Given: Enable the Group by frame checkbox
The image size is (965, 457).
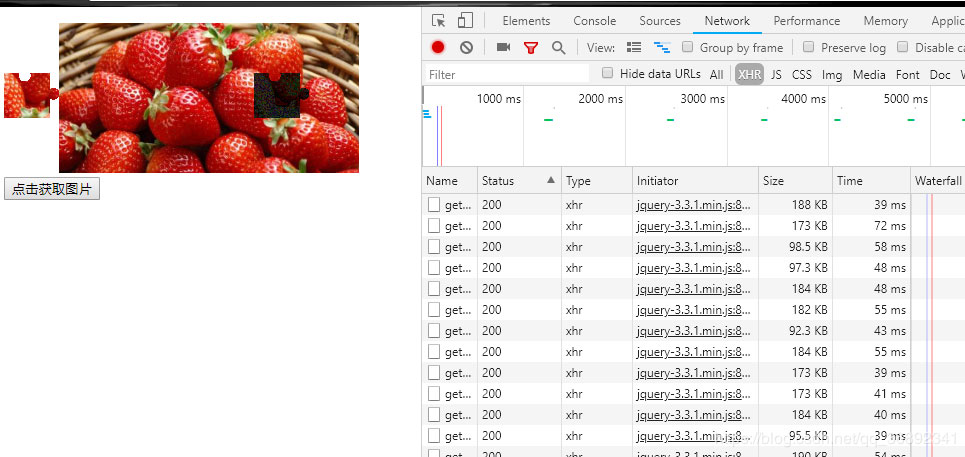Looking at the screenshot, I should tap(688, 47).
